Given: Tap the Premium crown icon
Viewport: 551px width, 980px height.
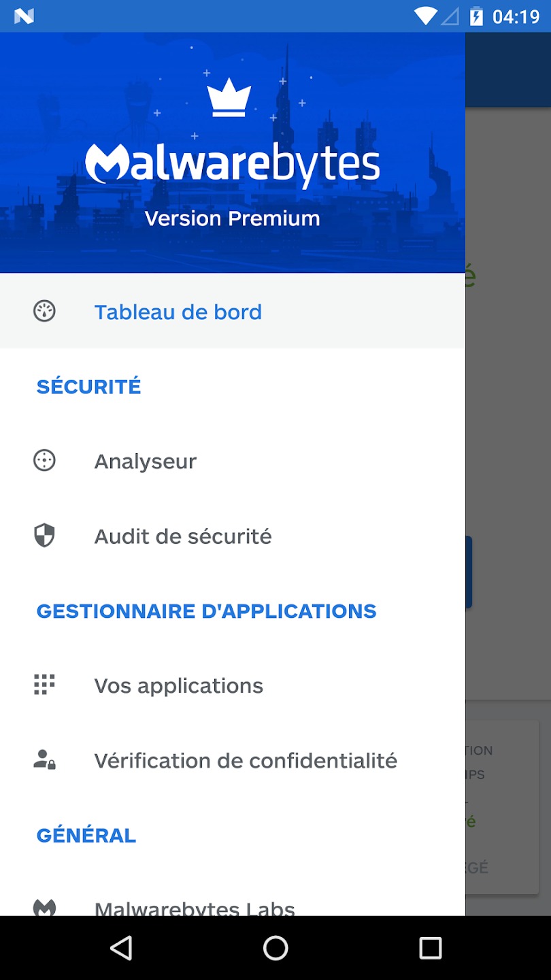Looking at the screenshot, I should (229, 99).
